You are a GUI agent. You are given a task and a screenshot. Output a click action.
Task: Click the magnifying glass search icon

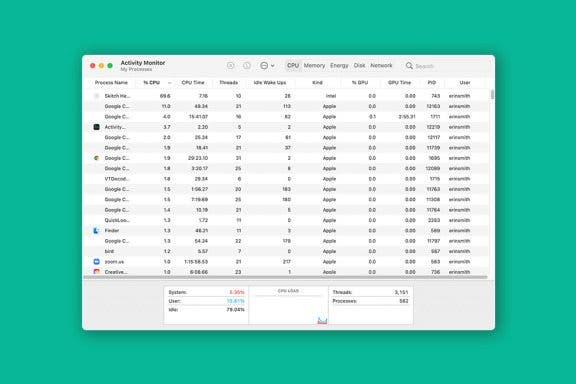point(409,65)
